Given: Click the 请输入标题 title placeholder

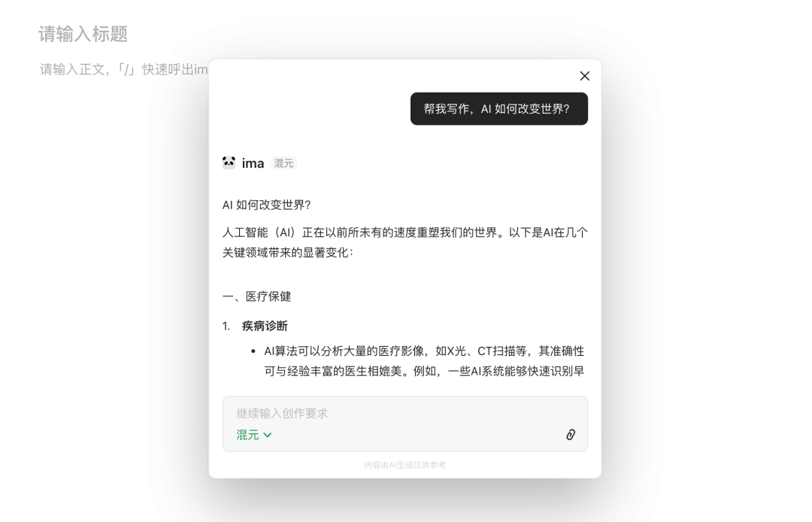Looking at the screenshot, I should point(83,34).
